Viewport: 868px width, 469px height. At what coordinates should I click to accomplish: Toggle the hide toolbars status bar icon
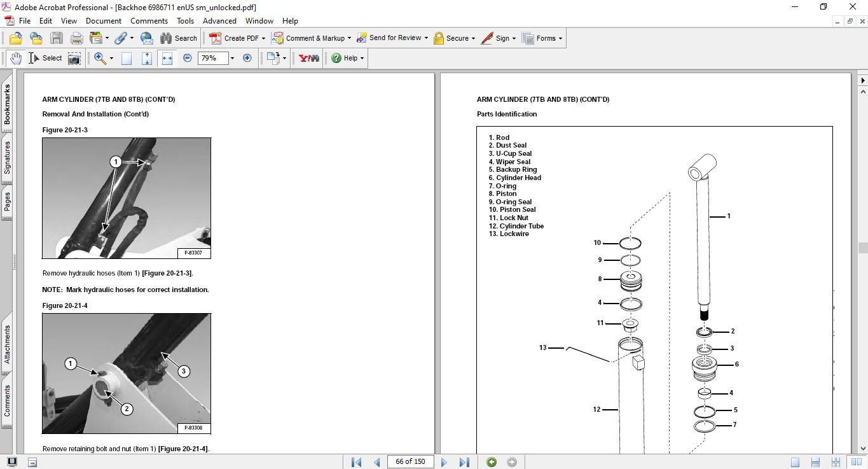coord(32,463)
